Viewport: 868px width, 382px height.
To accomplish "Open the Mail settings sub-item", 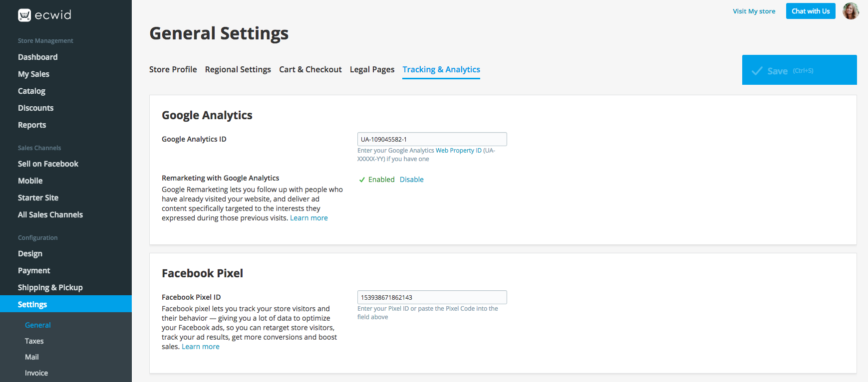I will (32, 357).
